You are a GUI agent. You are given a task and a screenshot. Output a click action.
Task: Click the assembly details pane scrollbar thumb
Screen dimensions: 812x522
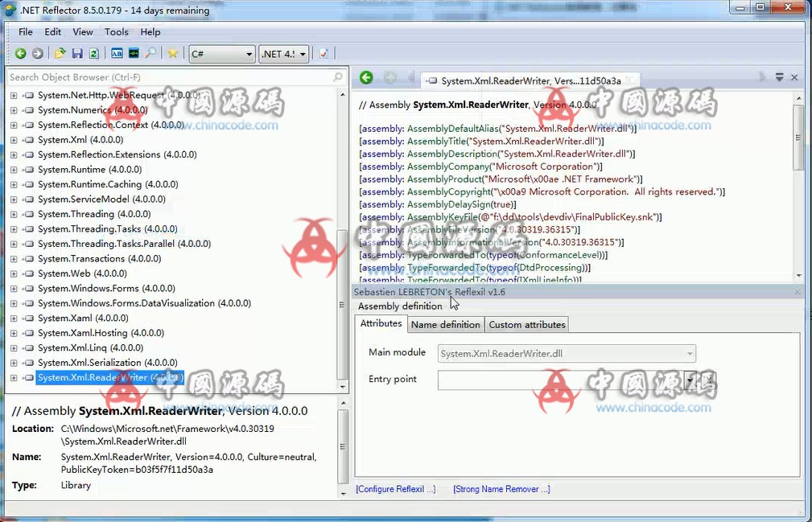click(x=342, y=446)
